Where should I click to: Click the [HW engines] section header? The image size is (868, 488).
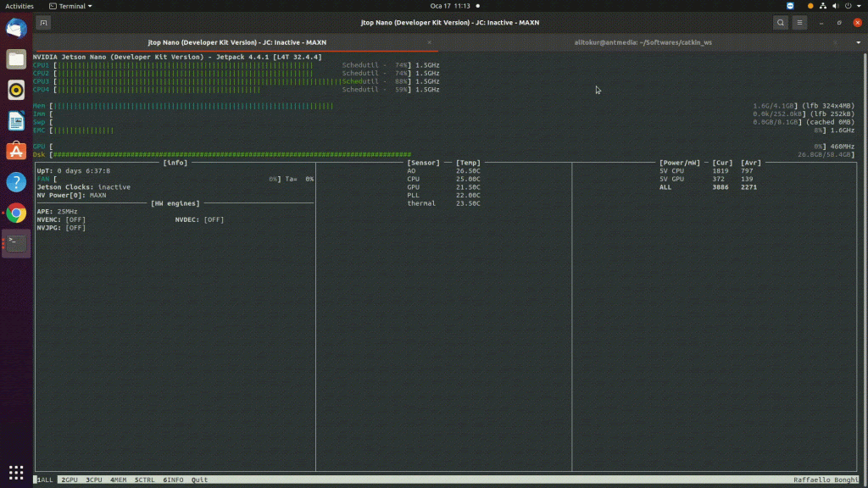point(175,203)
